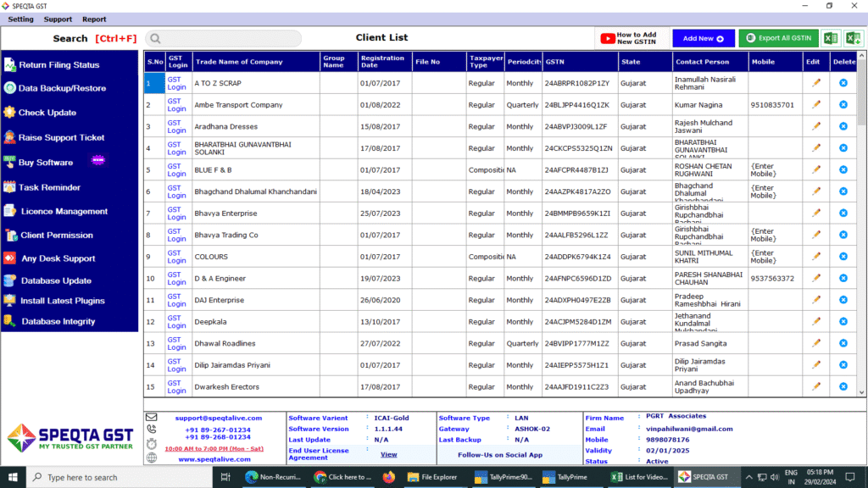Switch to TallyPrime in the taskbar
This screenshot has width=868, height=488.
tap(565, 477)
